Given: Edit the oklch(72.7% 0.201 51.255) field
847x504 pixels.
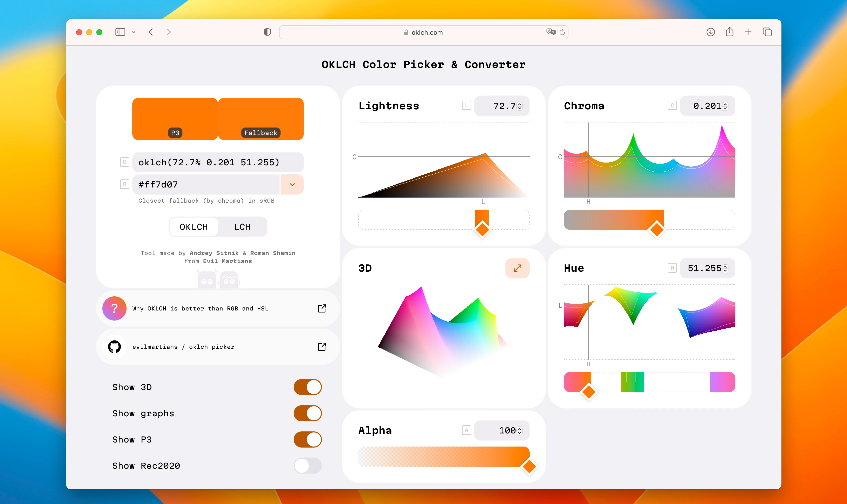Looking at the screenshot, I should pyautogui.click(x=218, y=162).
